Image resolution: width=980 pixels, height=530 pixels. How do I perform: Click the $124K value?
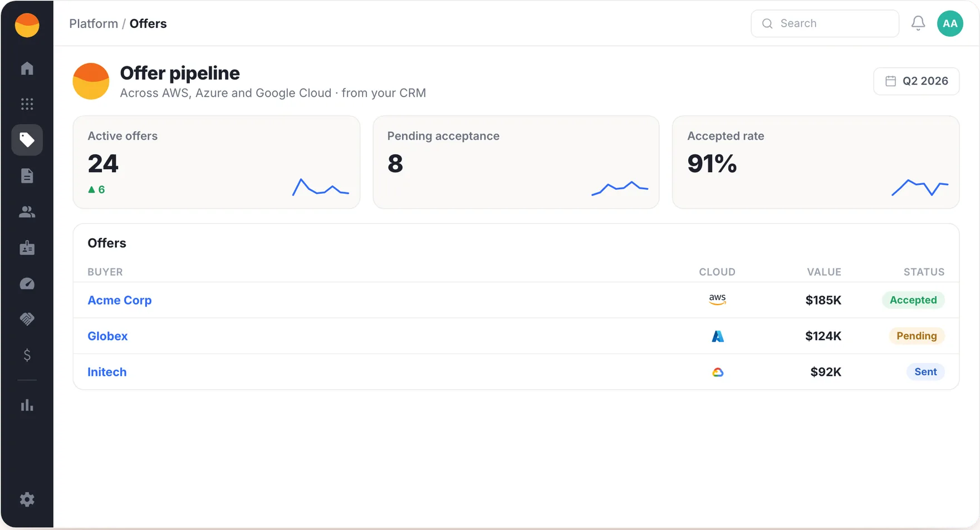(823, 336)
